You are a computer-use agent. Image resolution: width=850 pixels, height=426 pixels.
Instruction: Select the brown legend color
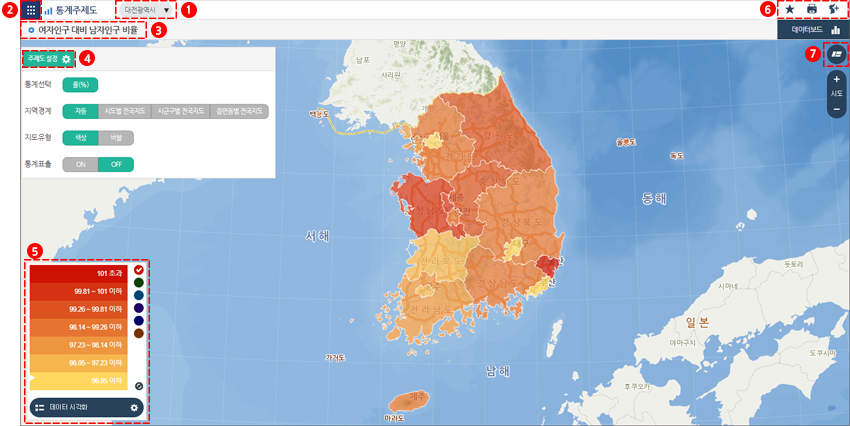(139, 333)
